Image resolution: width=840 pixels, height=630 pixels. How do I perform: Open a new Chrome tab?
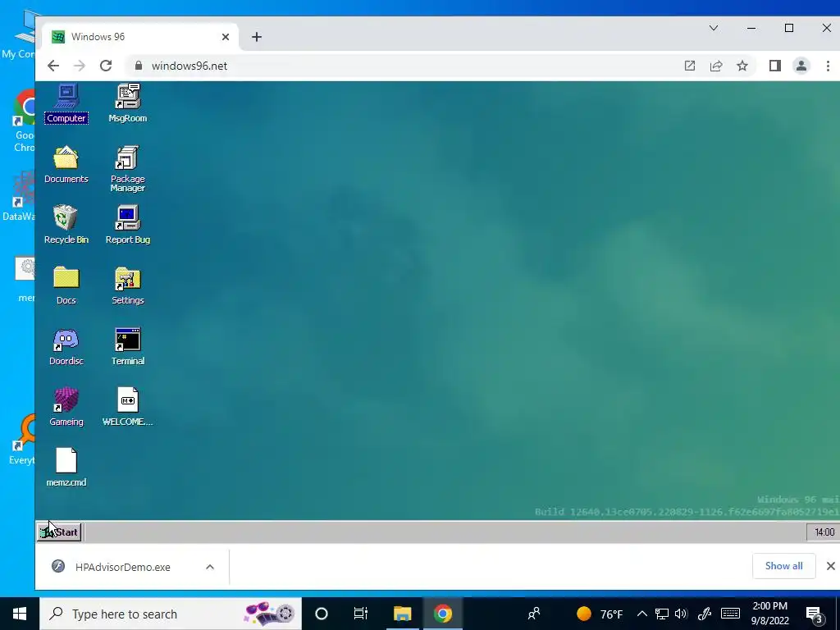257,37
